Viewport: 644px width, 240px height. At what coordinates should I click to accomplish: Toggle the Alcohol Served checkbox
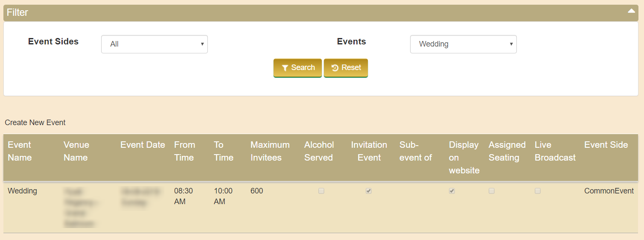point(321,191)
